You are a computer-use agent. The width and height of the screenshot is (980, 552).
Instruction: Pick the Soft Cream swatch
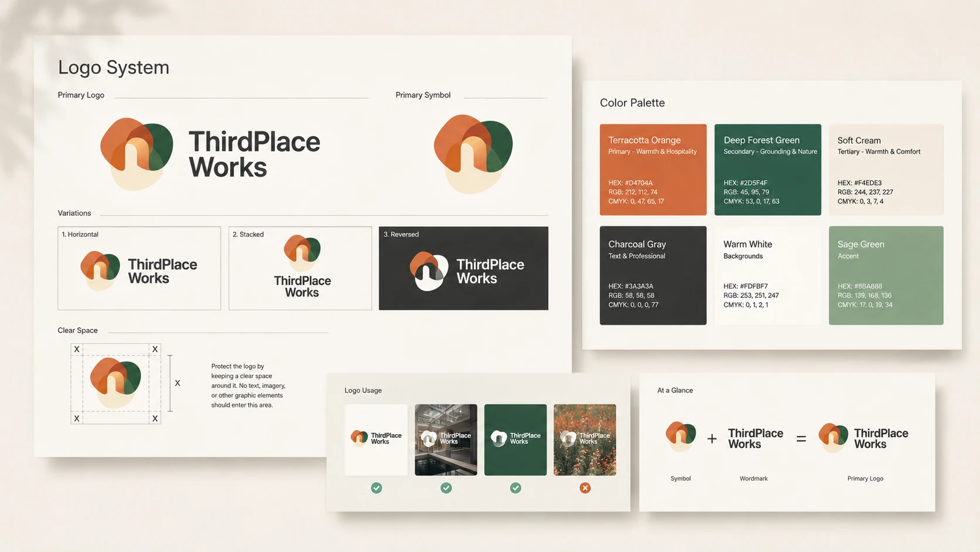coord(886,170)
